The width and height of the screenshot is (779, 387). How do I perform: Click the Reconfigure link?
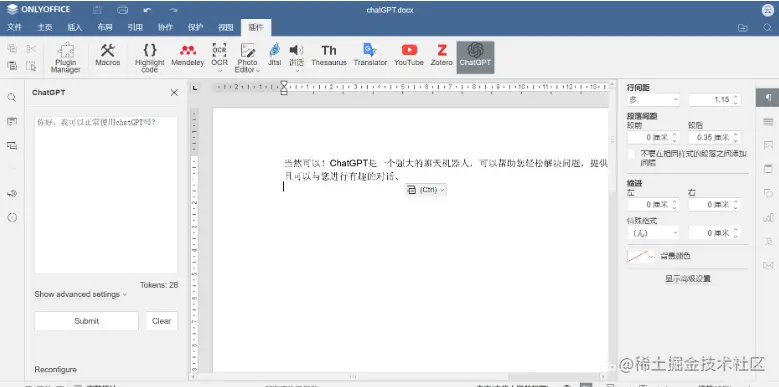(56, 370)
